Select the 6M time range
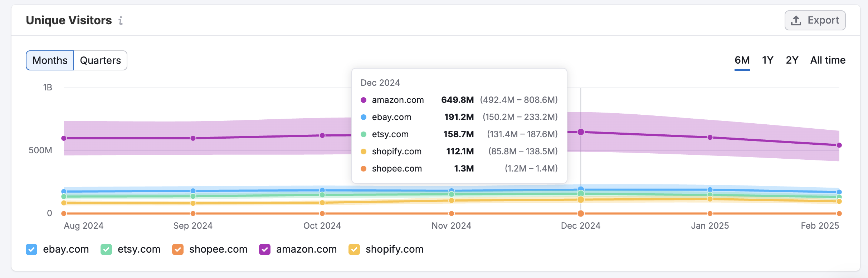This screenshot has width=868, height=278. point(742,60)
